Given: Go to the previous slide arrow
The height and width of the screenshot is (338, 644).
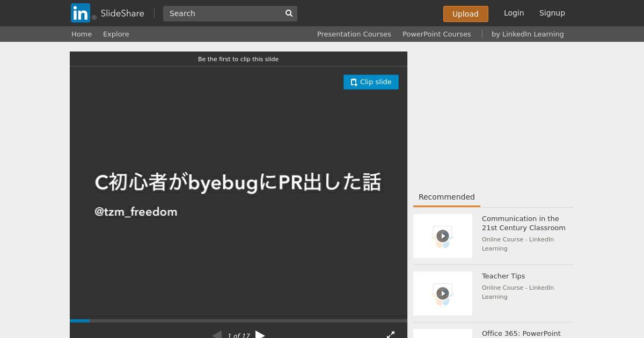Looking at the screenshot, I should pos(217,335).
